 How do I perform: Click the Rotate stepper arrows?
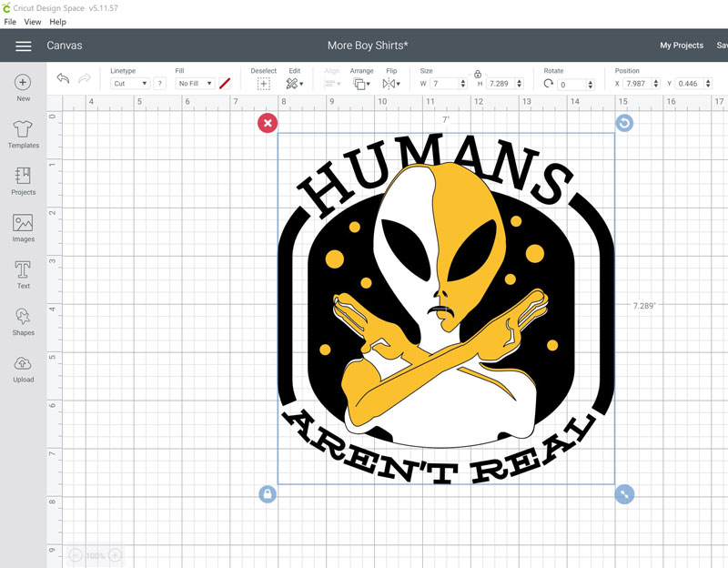591,85
